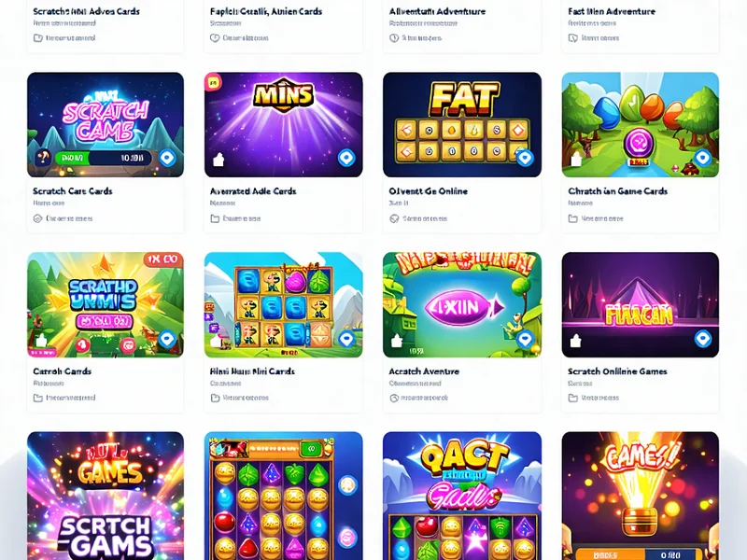
Task: Click the like icon on MINS thumbnail
Action: 218,160
